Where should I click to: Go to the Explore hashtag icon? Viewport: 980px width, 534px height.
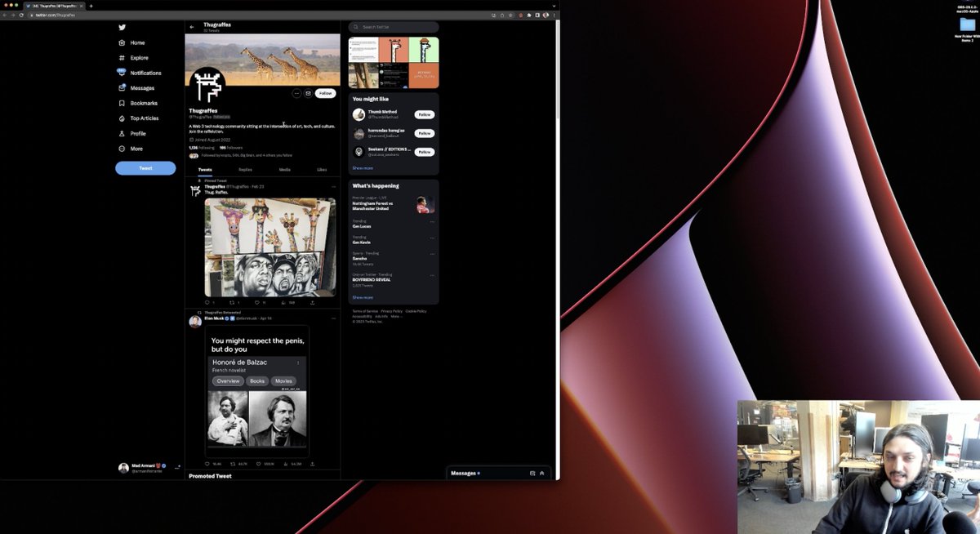coord(122,58)
